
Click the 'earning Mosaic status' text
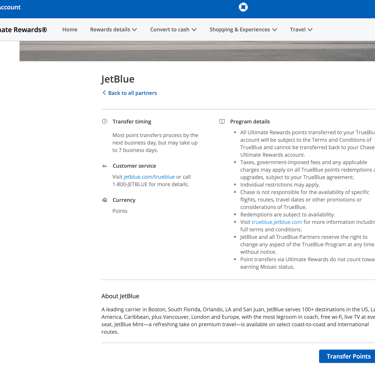pos(267,267)
